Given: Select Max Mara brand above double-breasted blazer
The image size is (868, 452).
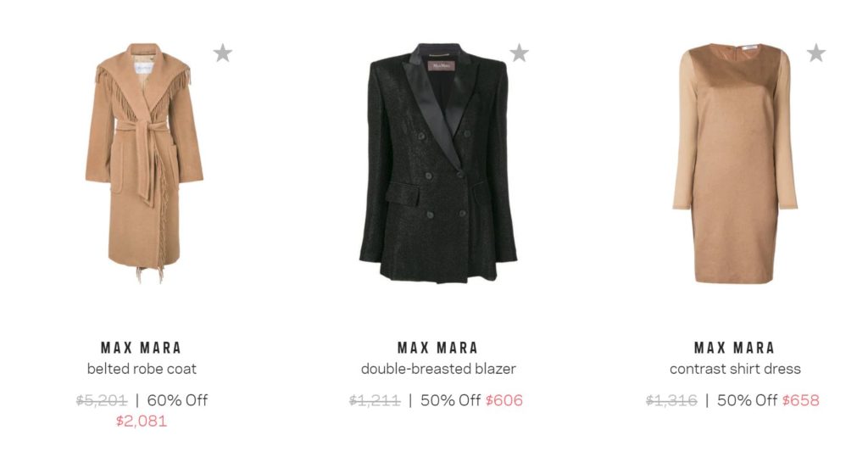Looking at the screenshot, I should 438,348.
